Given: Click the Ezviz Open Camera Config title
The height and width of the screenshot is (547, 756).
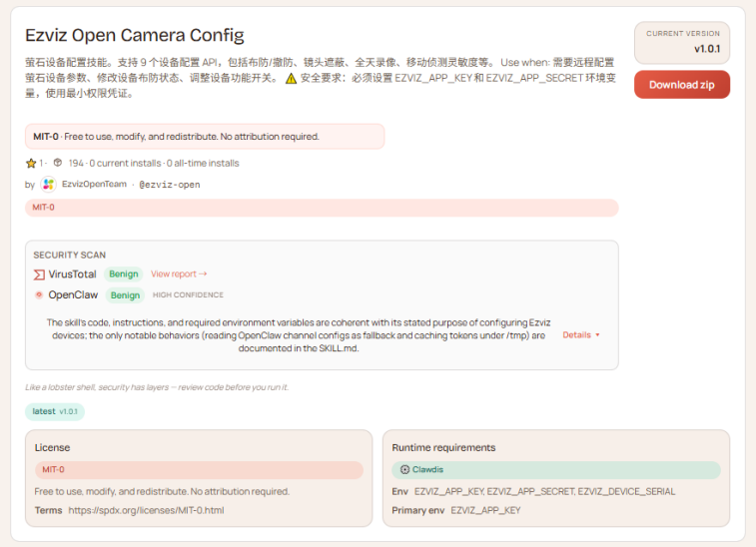Looking at the screenshot, I should (x=135, y=36).
